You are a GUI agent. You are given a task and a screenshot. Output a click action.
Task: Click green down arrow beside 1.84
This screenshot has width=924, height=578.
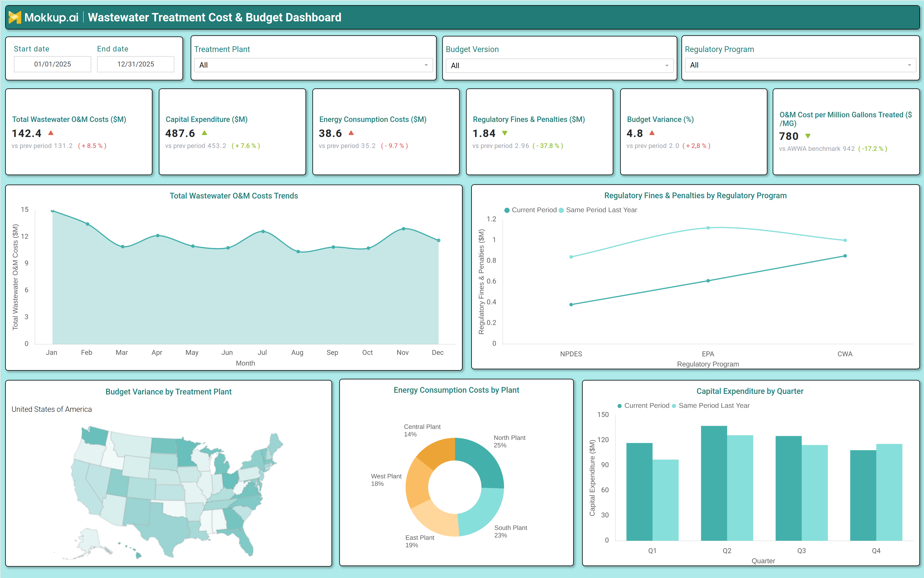pyautogui.click(x=505, y=133)
